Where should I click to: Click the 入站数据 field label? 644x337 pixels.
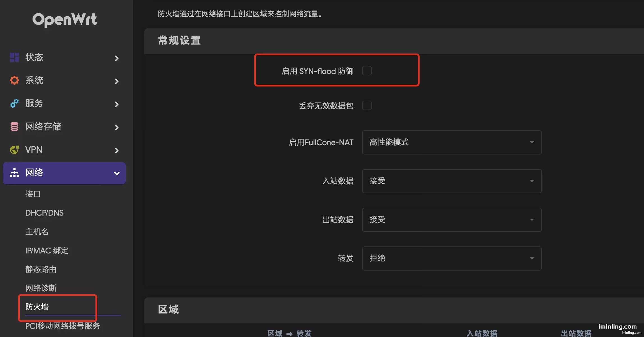click(338, 181)
